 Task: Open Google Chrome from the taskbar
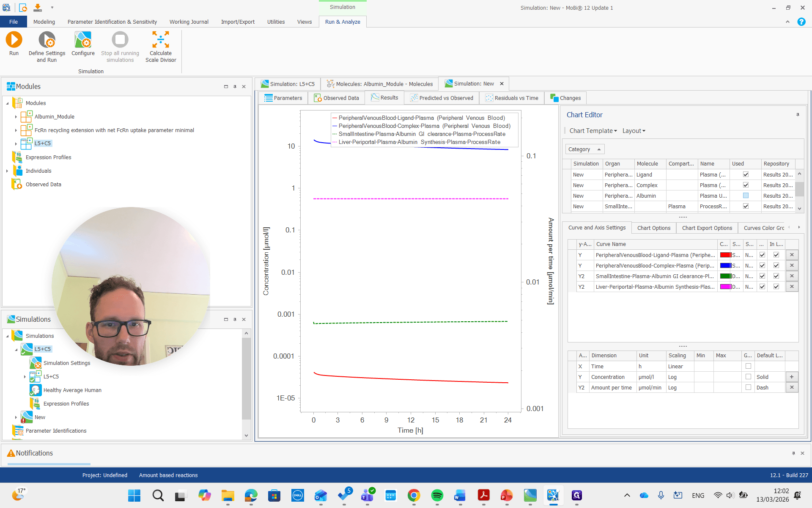tap(414, 495)
